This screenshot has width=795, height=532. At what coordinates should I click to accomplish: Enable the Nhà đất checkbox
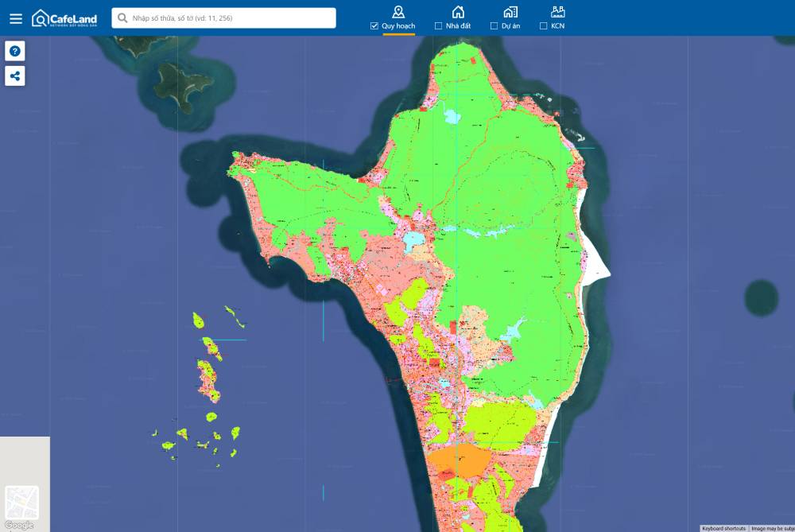point(438,26)
